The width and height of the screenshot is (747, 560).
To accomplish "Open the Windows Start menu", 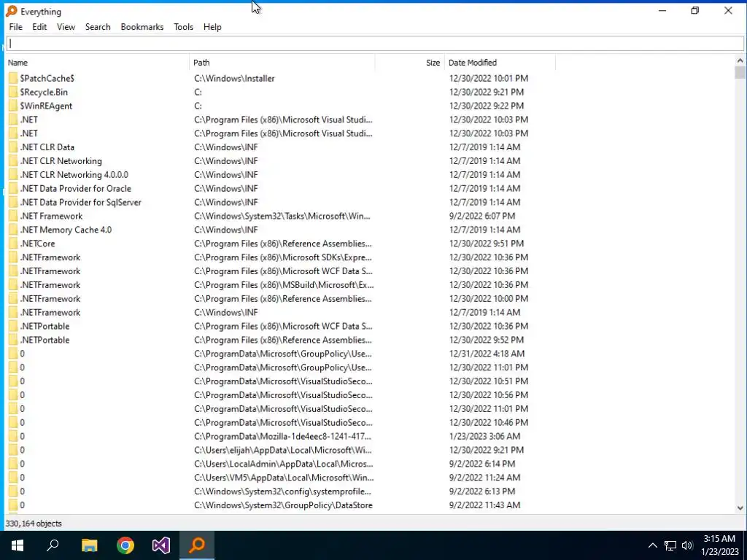I will [18, 545].
